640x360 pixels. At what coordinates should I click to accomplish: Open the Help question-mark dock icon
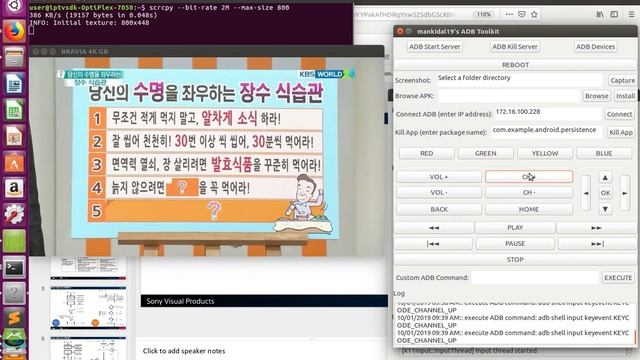pyautogui.click(x=14, y=293)
